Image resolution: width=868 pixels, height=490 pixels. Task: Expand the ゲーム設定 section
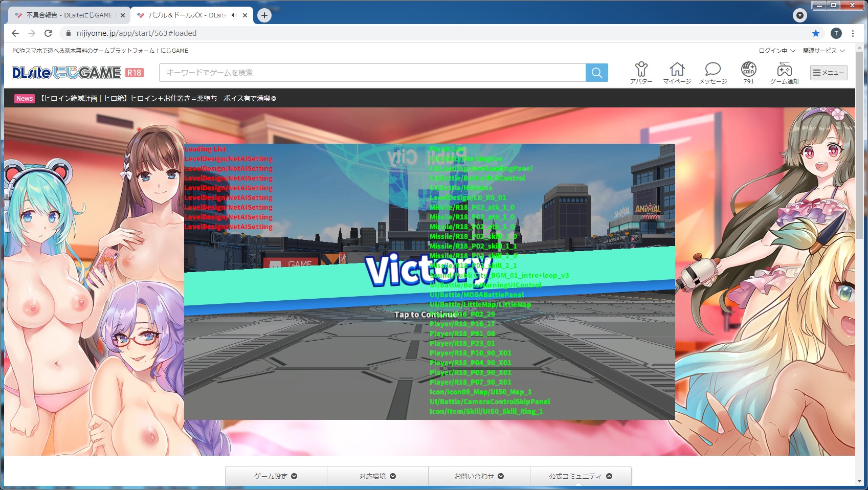[276, 476]
